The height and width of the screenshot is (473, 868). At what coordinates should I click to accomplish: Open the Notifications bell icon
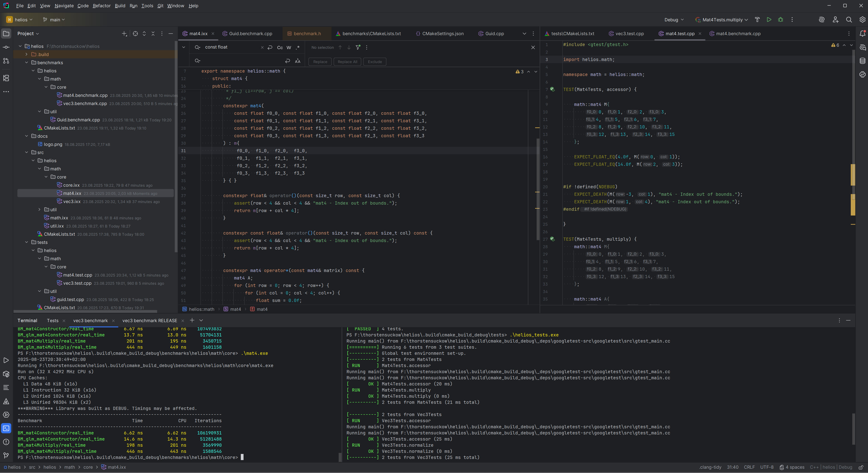[862, 34]
